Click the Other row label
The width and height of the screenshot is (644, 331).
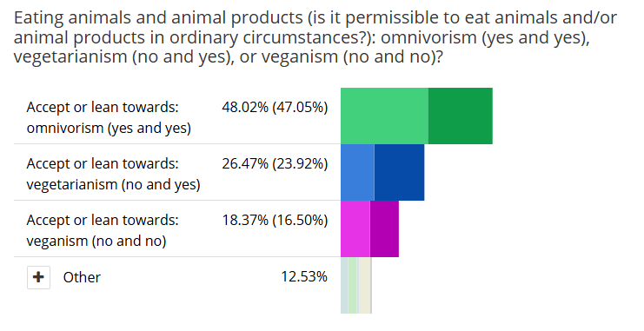click(82, 277)
